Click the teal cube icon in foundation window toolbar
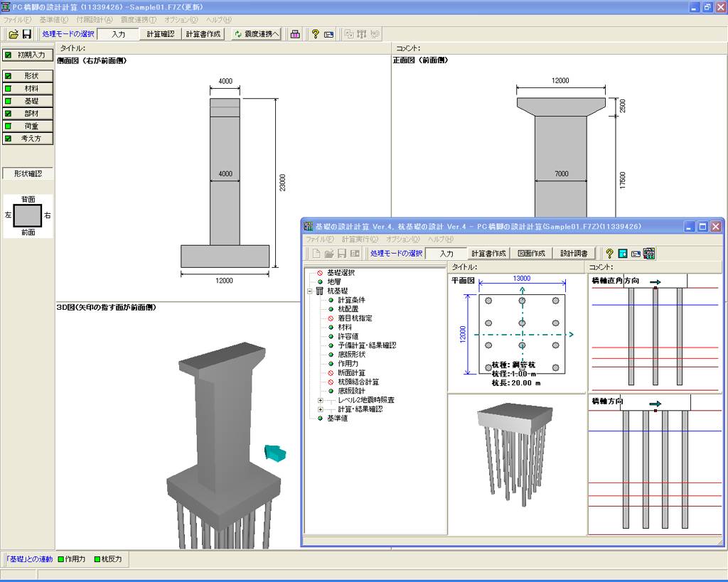The image size is (728, 582). point(622,254)
